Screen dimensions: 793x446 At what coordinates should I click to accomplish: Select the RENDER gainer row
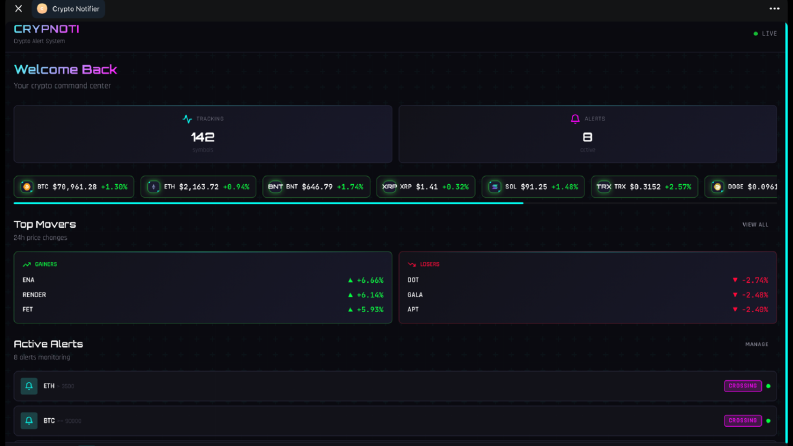coord(203,294)
